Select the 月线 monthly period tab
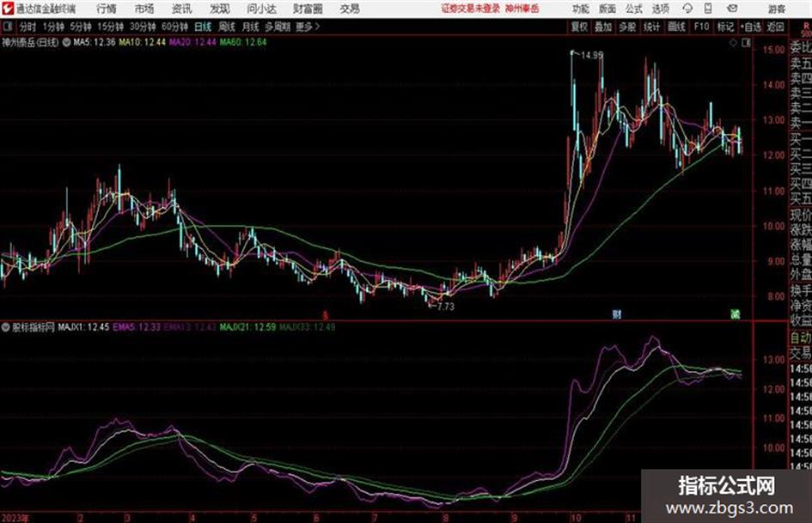The image size is (812, 523). click(x=251, y=27)
